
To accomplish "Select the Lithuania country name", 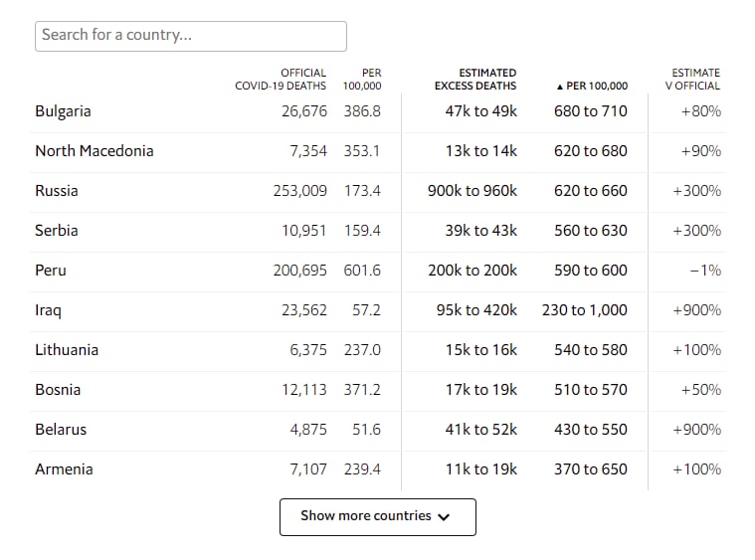I will tap(67, 350).
